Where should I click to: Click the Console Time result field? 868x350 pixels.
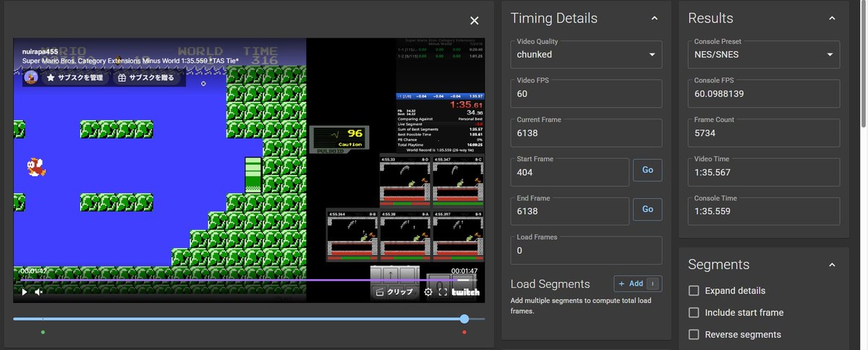764,211
